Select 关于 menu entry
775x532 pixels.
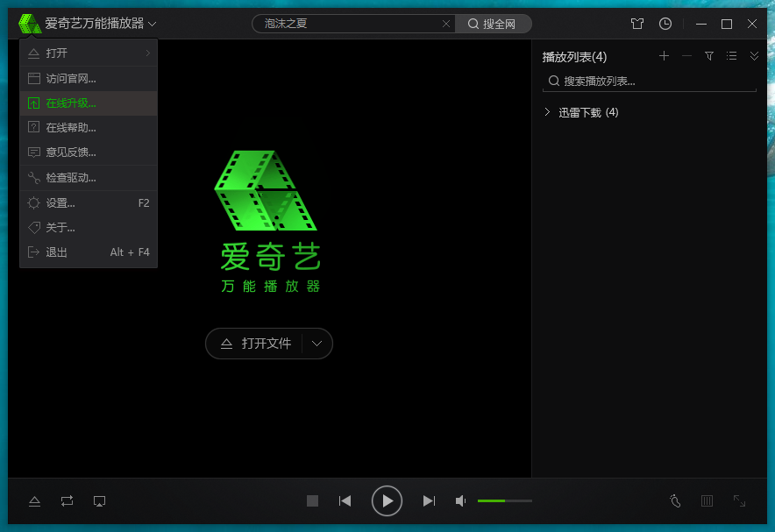click(89, 228)
